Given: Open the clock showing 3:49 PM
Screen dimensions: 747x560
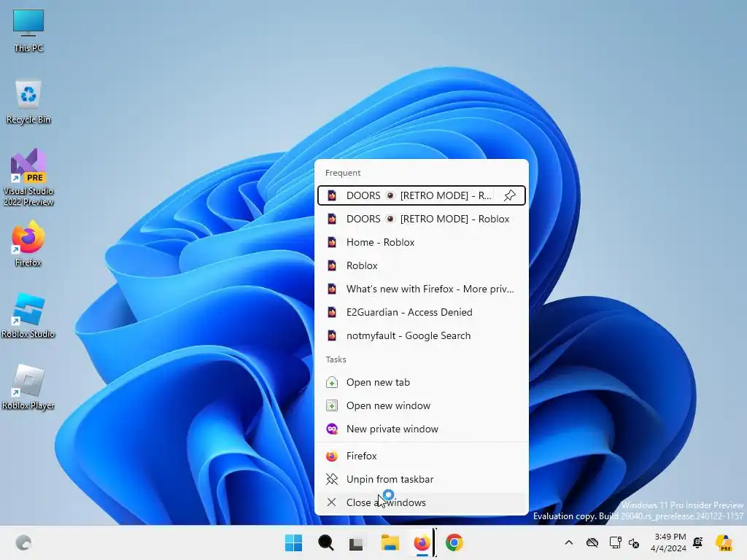Looking at the screenshot, I should click(x=670, y=542).
